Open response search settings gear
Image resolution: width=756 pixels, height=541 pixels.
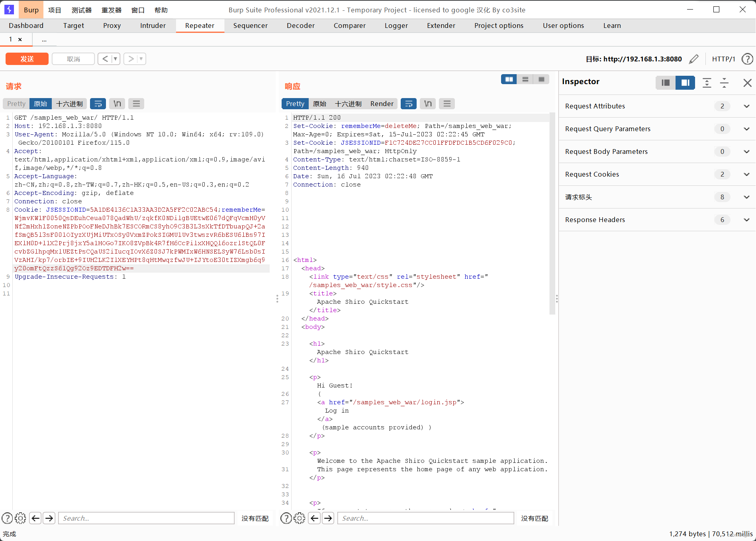[299, 518]
